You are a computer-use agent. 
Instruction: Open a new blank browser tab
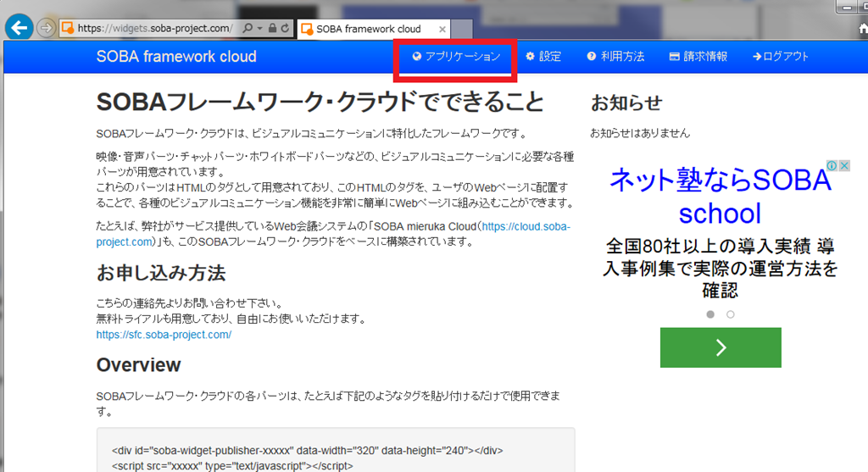tap(462, 30)
